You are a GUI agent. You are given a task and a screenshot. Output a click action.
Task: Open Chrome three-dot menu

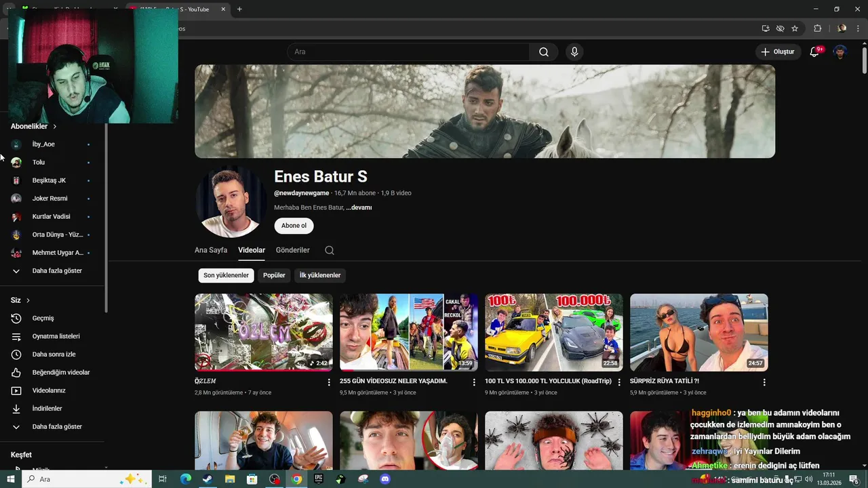click(x=858, y=28)
